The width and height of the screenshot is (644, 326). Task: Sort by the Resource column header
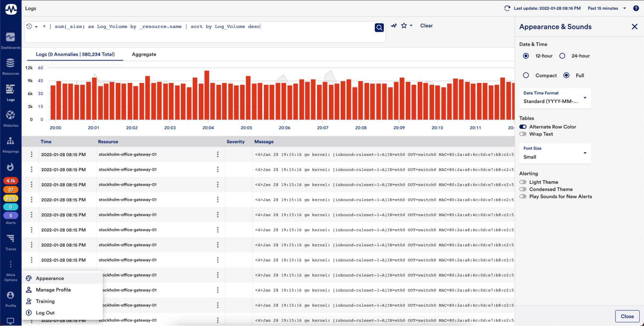tap(108, 142)
